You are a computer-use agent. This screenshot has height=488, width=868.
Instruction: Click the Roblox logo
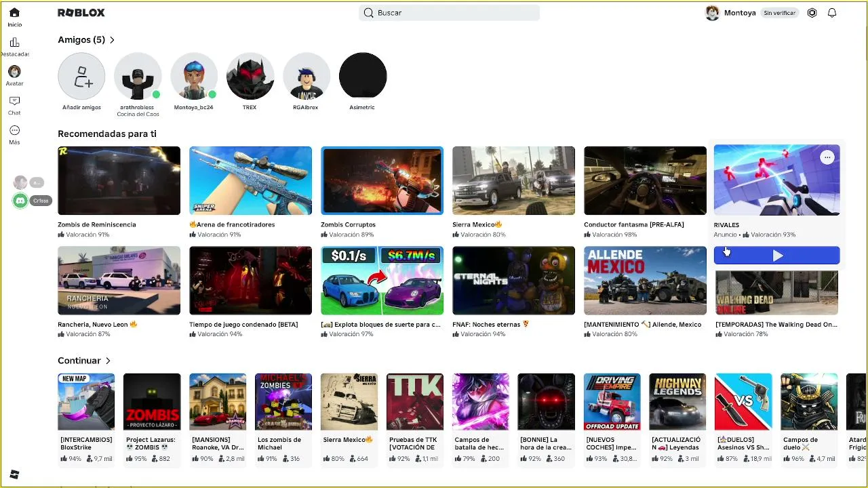click(81, 13)
